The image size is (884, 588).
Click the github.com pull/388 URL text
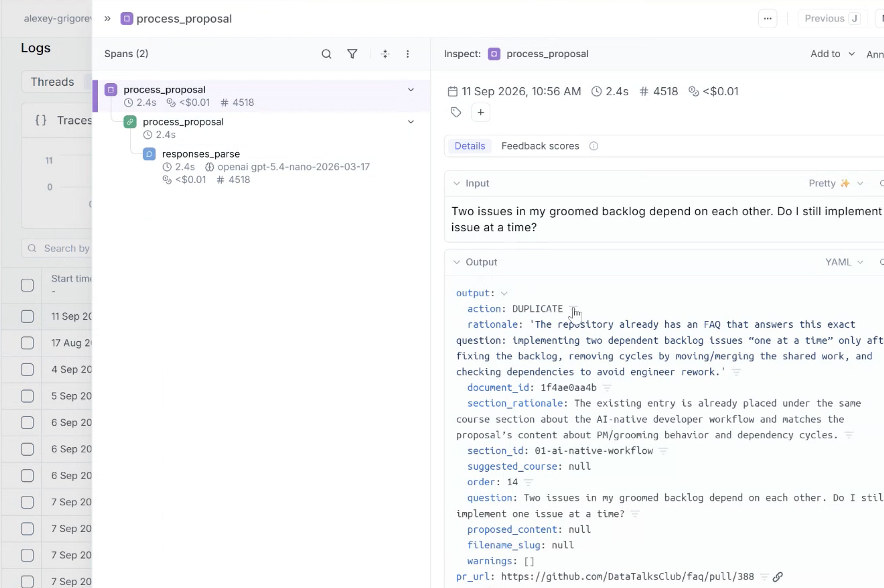point(627,576)
